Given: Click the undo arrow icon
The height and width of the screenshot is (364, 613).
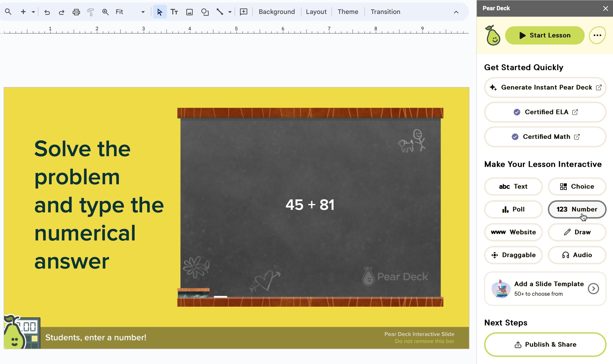Looking at the screenshot, I should [47, 12].
